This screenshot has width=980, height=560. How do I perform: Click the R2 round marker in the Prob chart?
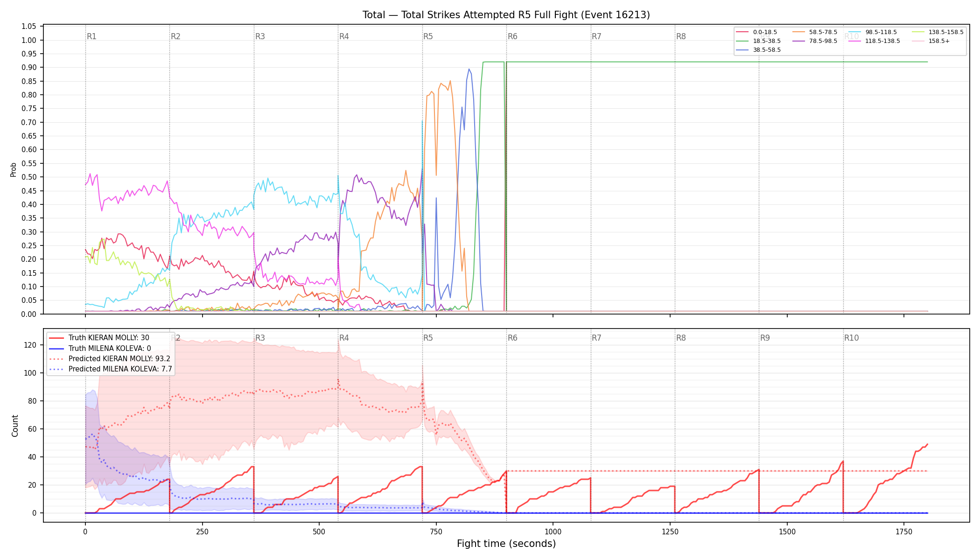(175, 36)
